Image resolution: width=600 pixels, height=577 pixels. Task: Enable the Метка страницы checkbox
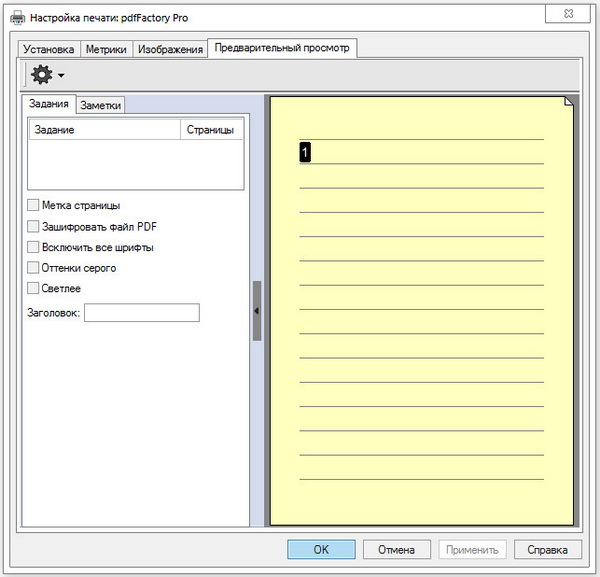coord(34,205)
